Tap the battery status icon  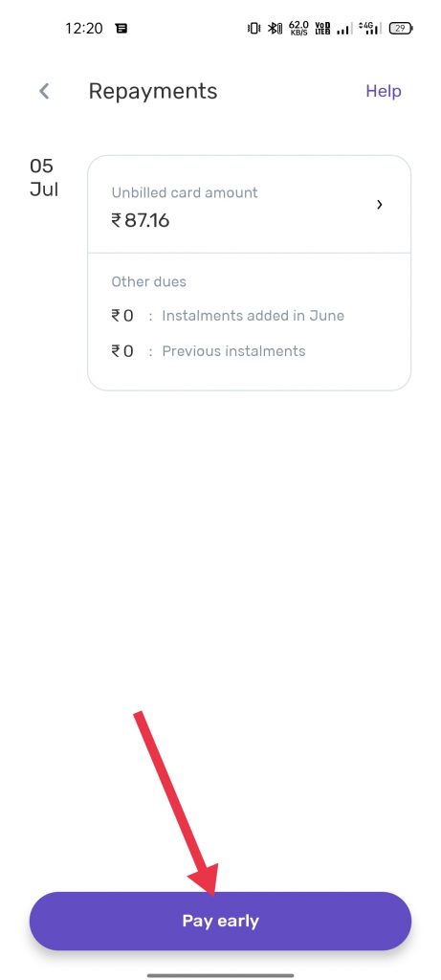pos(401,28)
